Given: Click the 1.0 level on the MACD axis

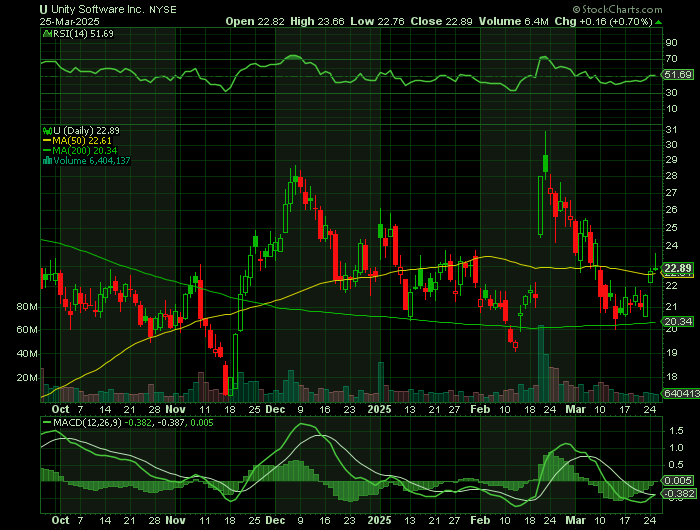Looking at the screenshot, I should [x=674, y=448].
